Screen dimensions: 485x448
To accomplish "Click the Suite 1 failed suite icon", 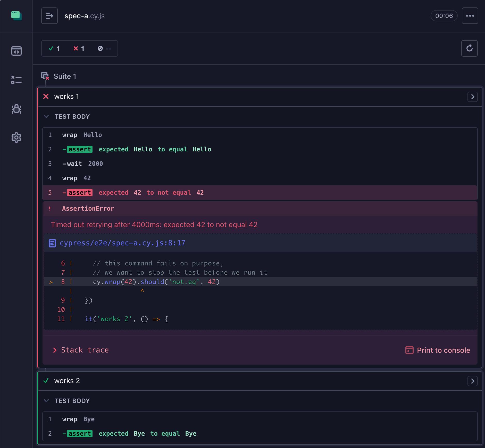I will coord(45,76).
